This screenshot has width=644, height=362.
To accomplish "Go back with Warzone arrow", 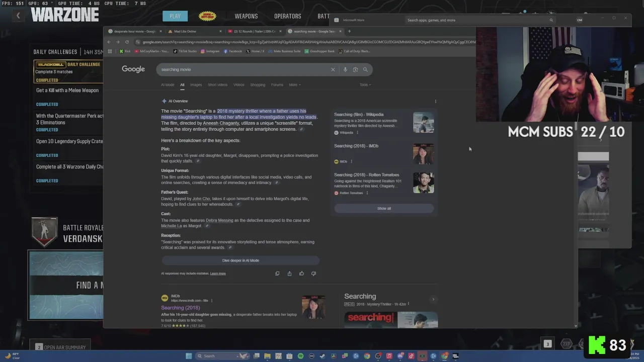I will pos(18,16).
